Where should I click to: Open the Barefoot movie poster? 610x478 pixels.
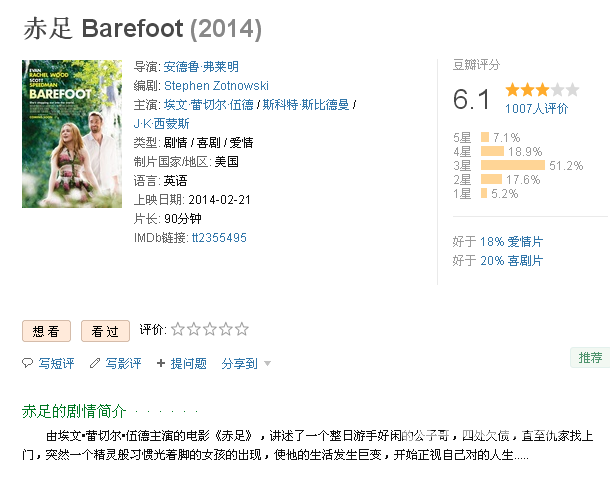pyautogui.click(x=69, y=134)
